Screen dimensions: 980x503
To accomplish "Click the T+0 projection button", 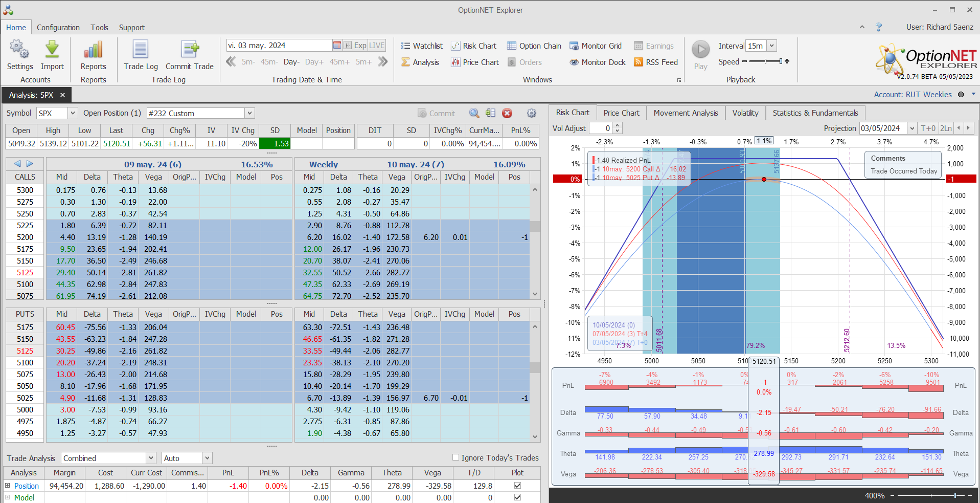I will (x=928, y=128).
